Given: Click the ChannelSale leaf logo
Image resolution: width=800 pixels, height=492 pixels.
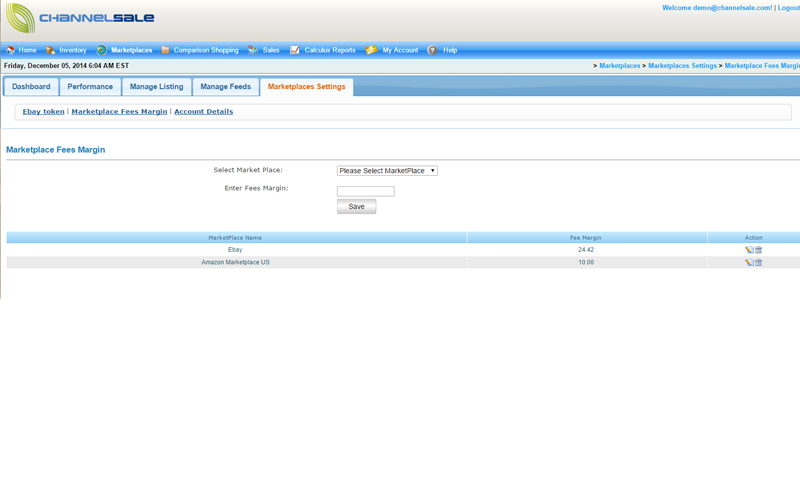Looking at the screenshot, I should coord(20,17).
